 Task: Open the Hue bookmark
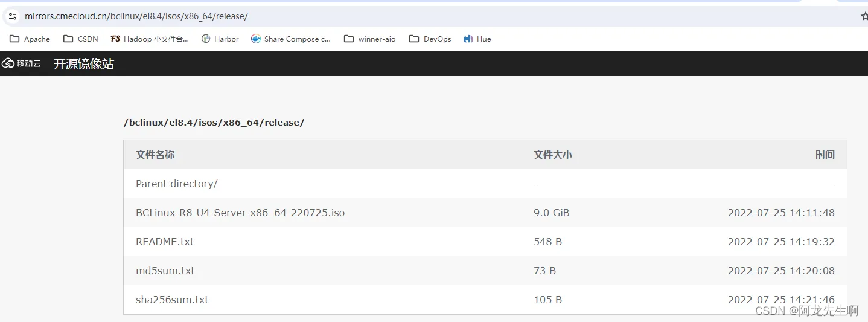click(x=477, y=39)
